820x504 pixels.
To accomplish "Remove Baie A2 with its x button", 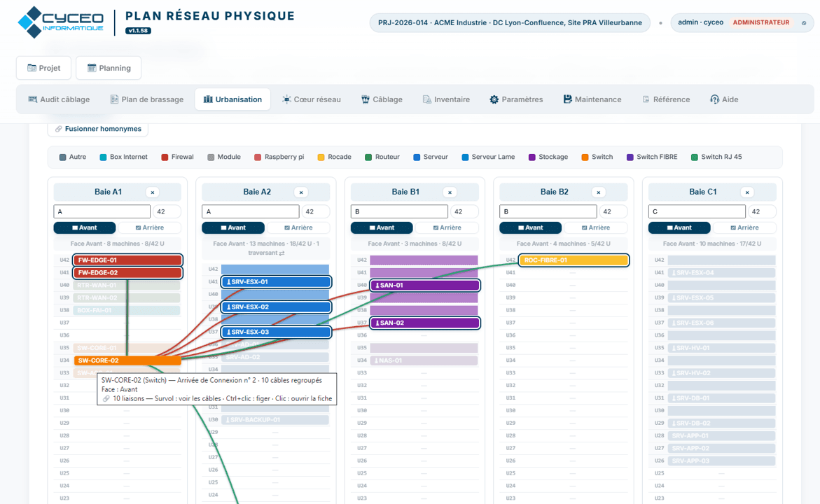I will 300,192.
